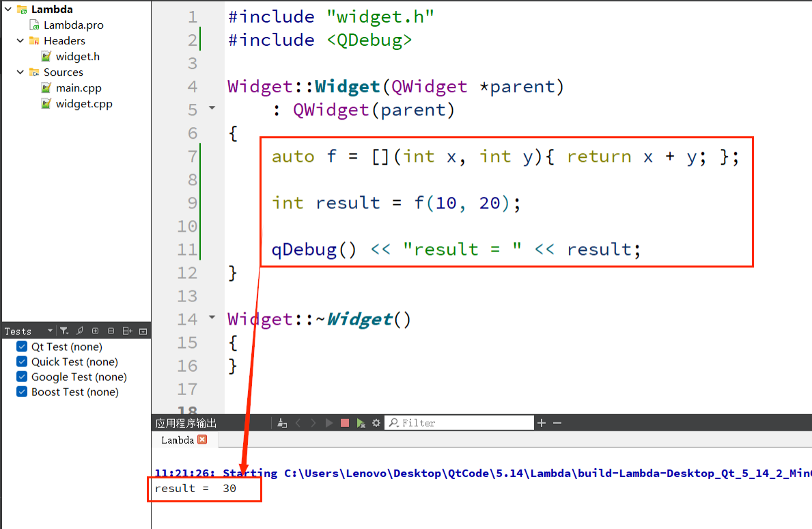
Task: Click the Qt Test (none) label
Action: click(67, 347)
